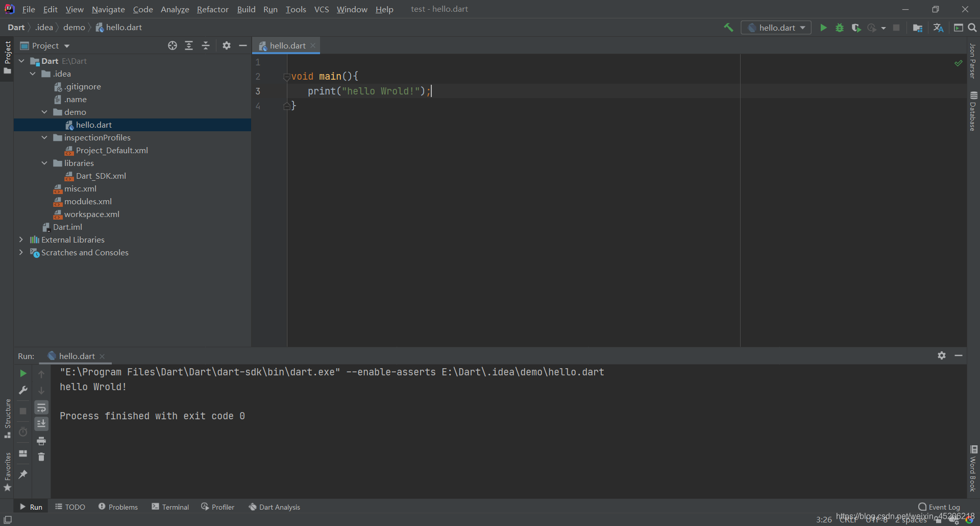Open the Database side panel
This screenshot has height=526, width=980.
[x=973, y=111]
